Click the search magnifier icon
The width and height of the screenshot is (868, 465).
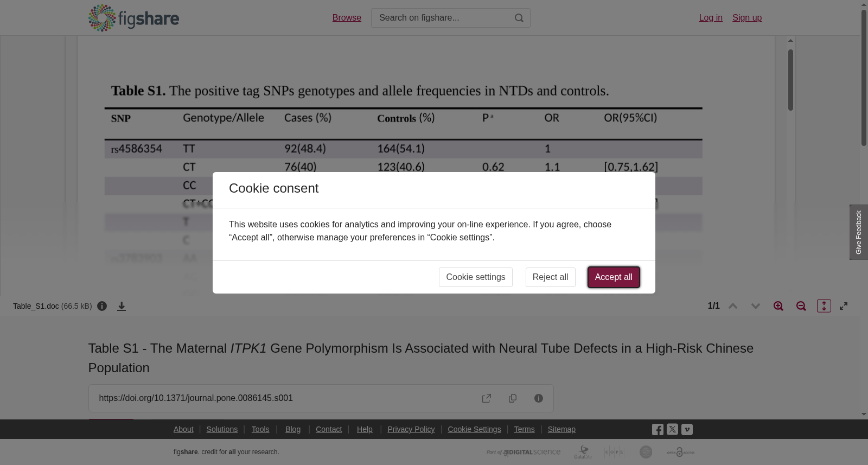[519, 18]
